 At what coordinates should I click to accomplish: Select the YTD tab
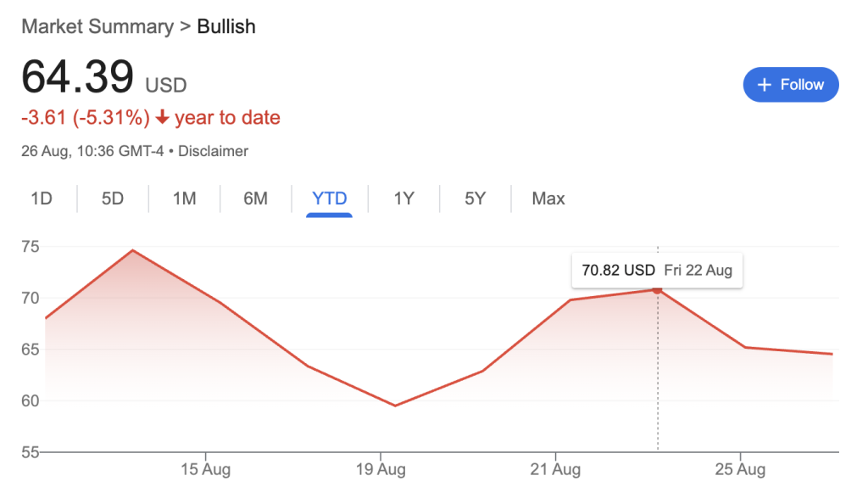[x=330, y=199]
